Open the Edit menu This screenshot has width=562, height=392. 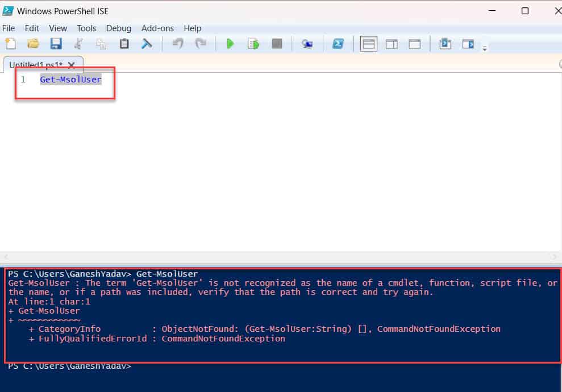point(32,28)
